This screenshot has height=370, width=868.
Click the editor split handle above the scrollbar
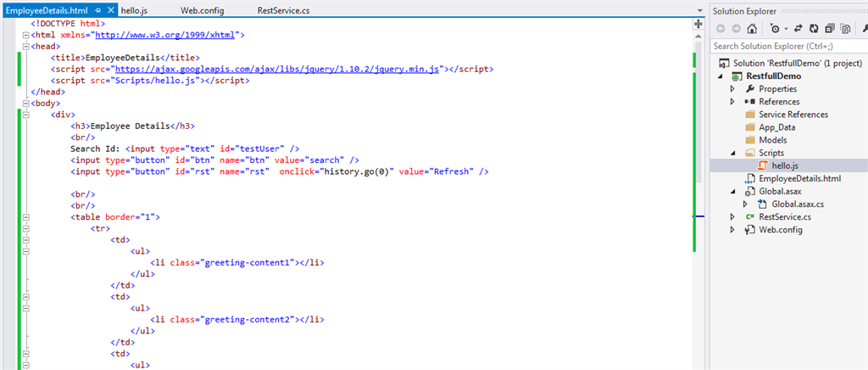(x=698, y=24)
